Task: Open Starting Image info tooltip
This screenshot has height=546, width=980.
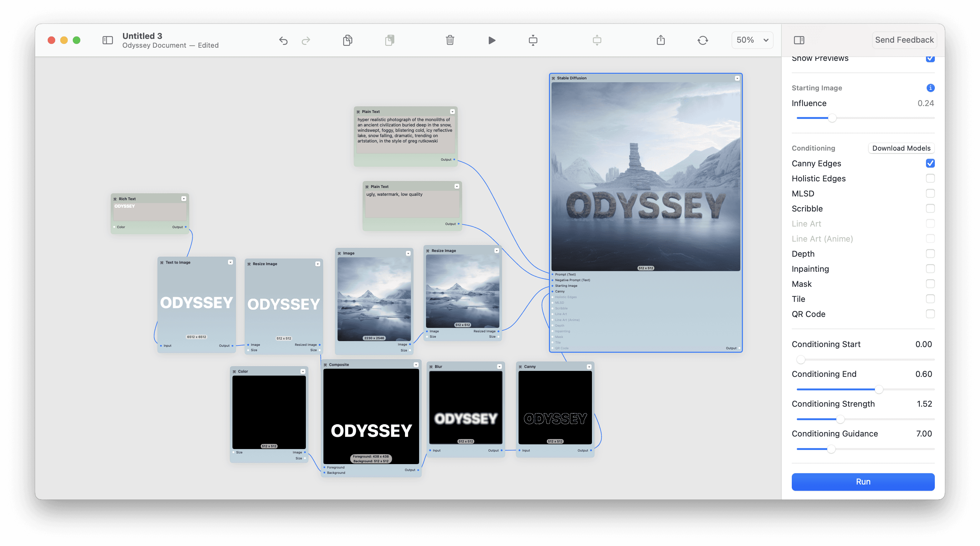Action: [930, 88]
